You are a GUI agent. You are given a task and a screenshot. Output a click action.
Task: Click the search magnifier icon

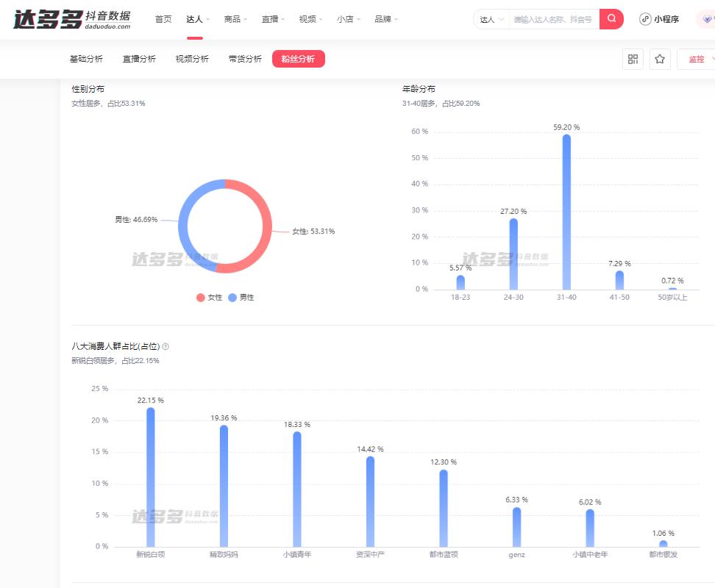pyautogui.click(x=611, y=19)
